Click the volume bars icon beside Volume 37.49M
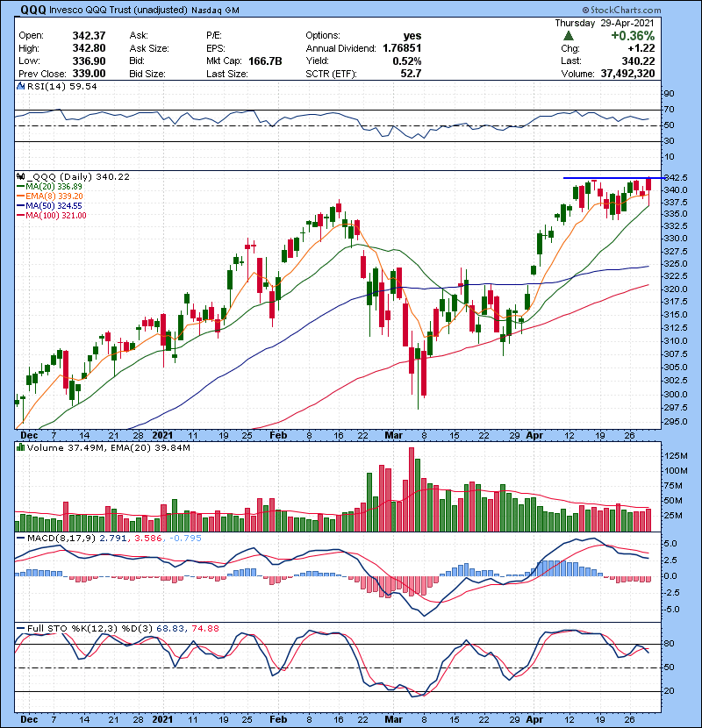The width and height of the screenshot is (702, 728). pos(20,447)
